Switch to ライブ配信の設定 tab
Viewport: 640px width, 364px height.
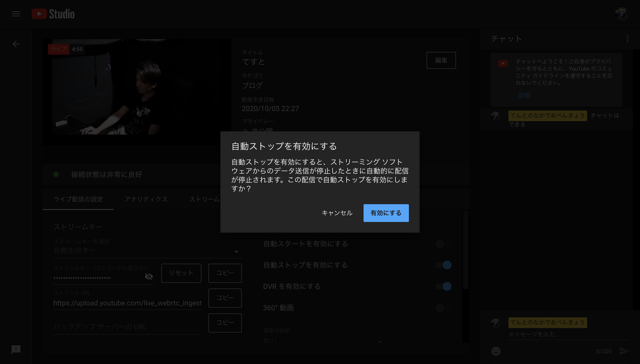coord(78,199)
